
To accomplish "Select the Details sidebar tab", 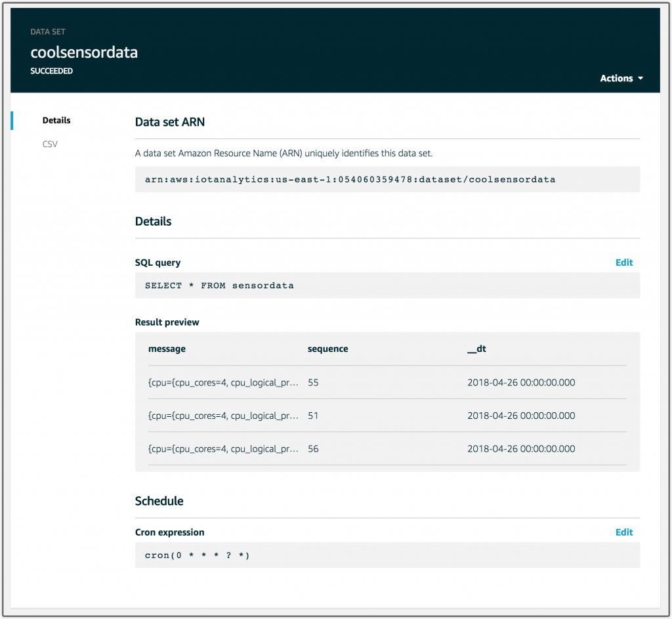I will tap(56, 120).
